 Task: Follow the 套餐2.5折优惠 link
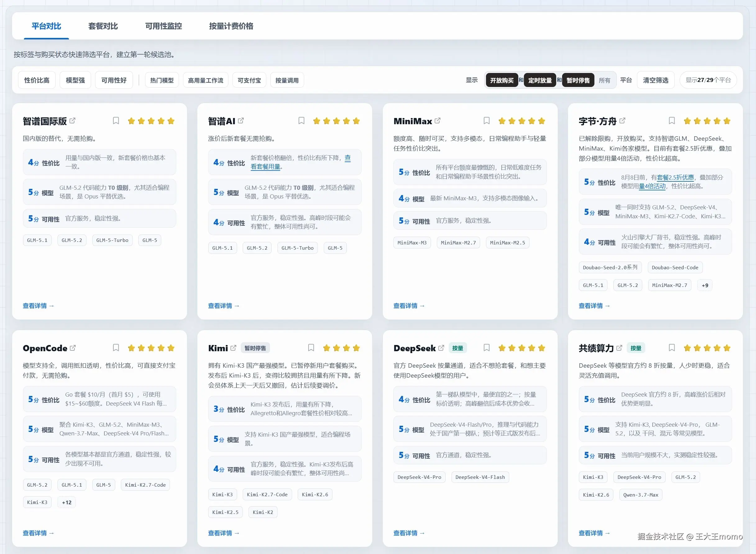point(675,177)
